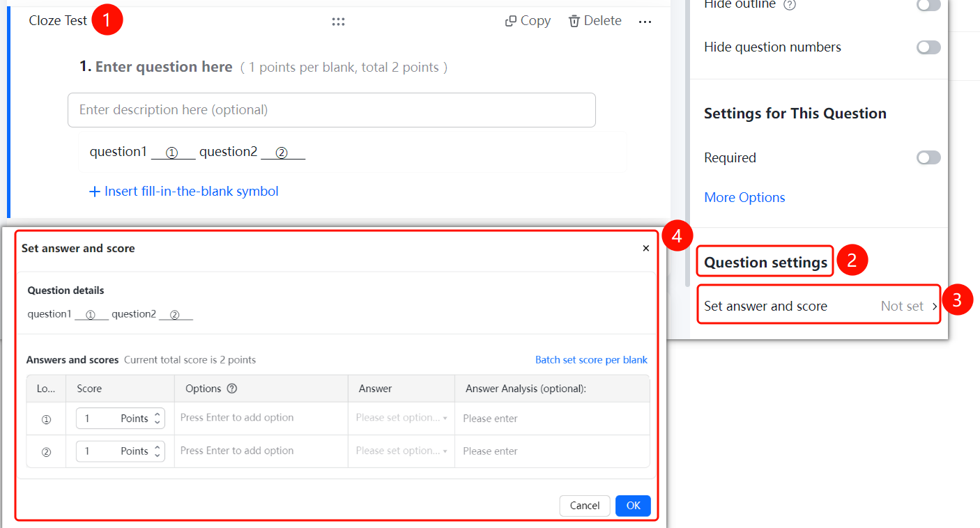Open the Answer dropdown for blank 2
Viewport: 980px width, 528px height.
pyautogui.click(x=401, y=451)
